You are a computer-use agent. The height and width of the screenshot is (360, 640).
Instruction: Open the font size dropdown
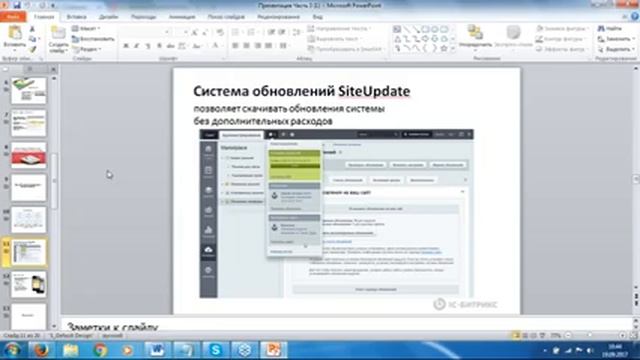click(x=186, y=32)
